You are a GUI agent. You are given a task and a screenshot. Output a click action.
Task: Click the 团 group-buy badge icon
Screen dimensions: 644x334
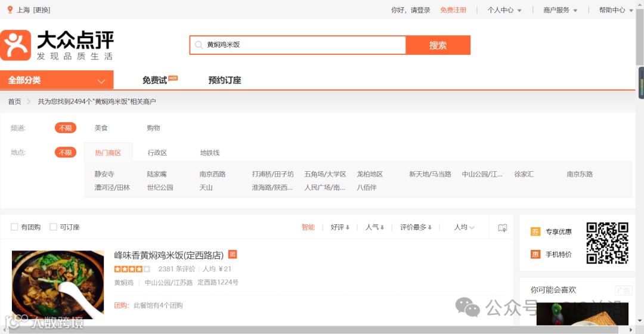point(233,255)
